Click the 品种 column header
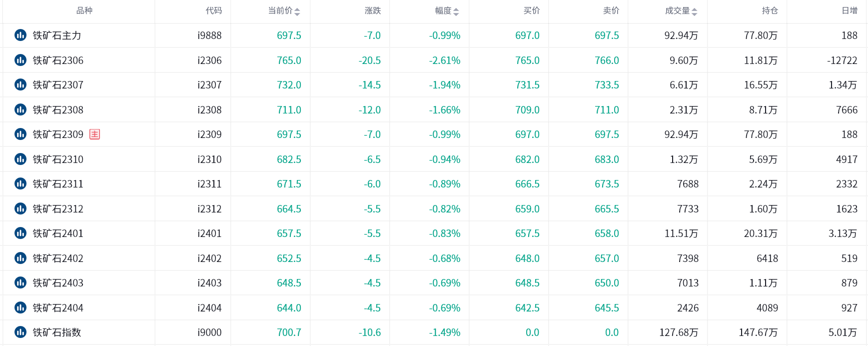The image size is (868, 346). (x=84, y=10)
